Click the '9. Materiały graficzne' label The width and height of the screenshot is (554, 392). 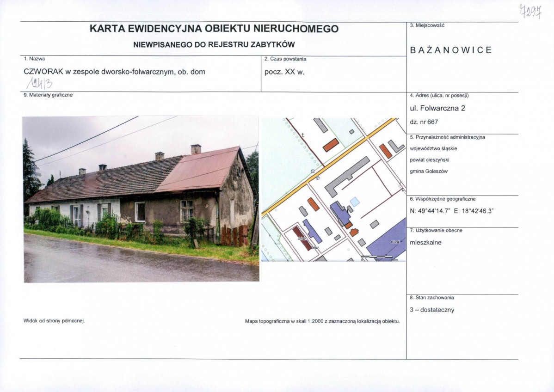(48, 95)
